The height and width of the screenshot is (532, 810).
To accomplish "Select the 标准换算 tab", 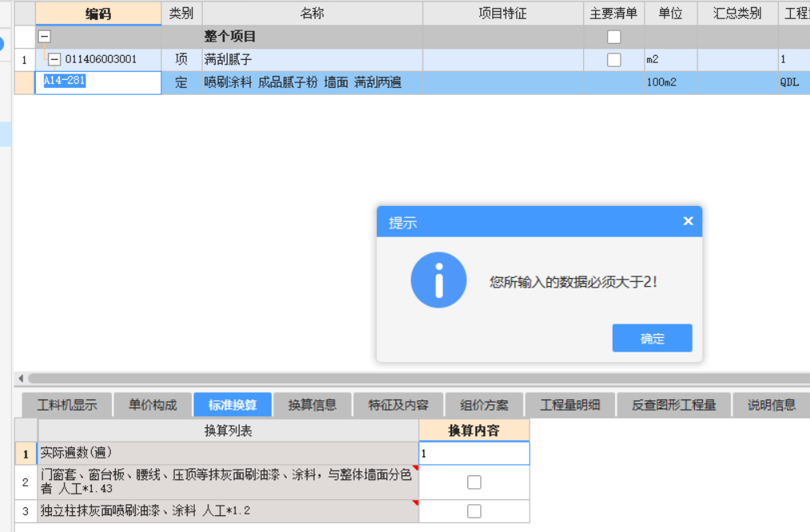I will (232, 405).
